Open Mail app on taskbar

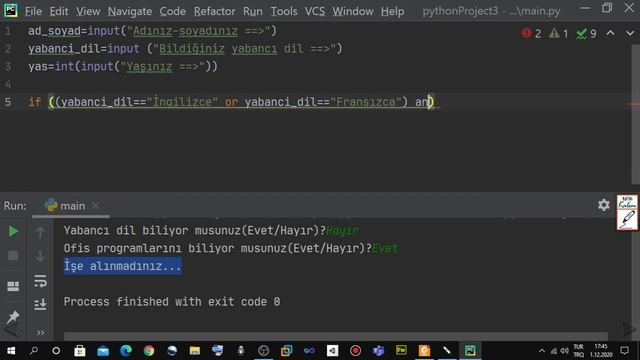pyautogui.click(x=103, y=351)
